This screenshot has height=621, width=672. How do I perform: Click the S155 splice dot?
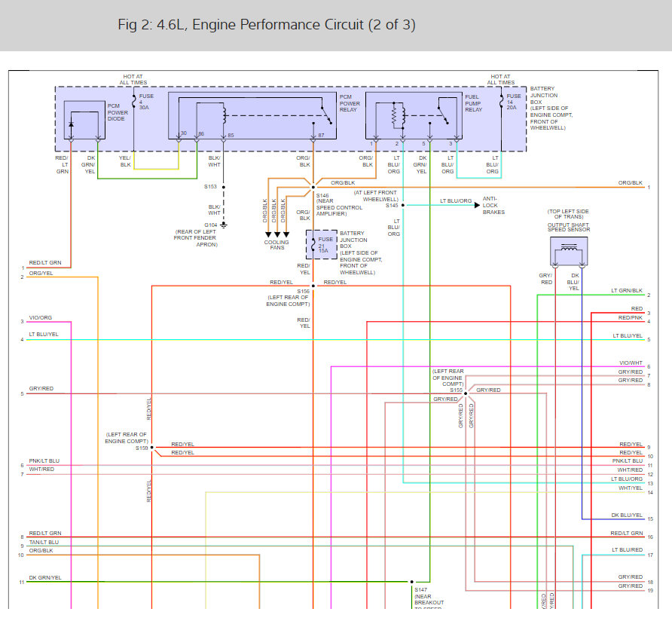466,393
